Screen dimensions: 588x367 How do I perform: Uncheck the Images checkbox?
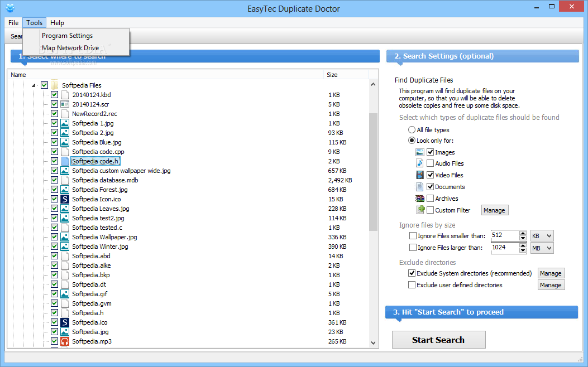pyautogui.click(x=430, y=152)
